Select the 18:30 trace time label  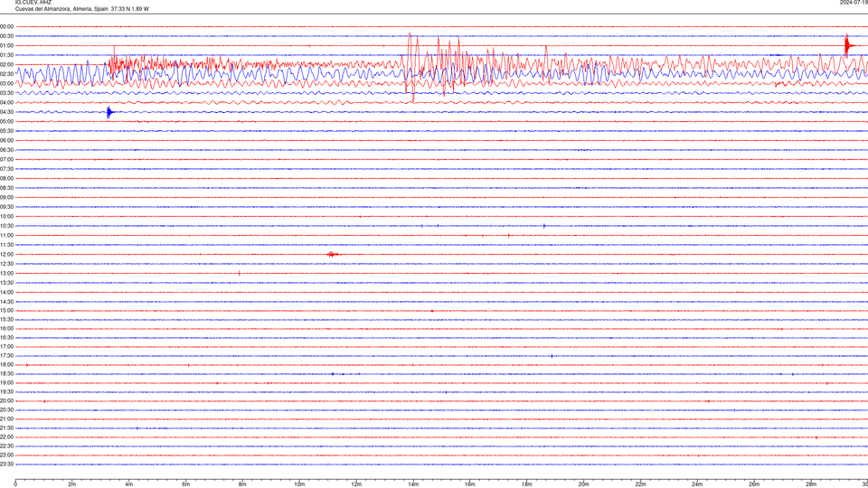[6, 373]
